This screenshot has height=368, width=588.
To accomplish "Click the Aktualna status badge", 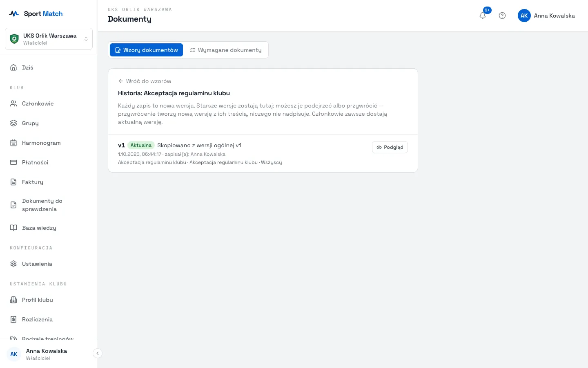I will pos(141,145).
